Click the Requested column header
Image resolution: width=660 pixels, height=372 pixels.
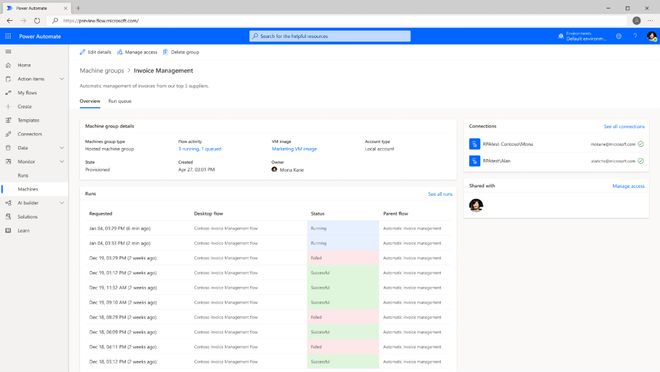(x=101, y=214)
